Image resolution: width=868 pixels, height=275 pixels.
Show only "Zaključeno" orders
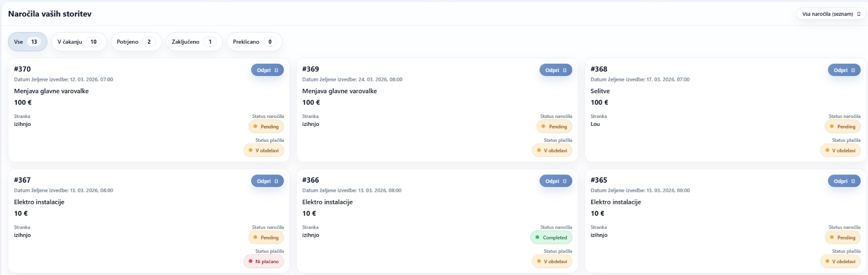(194, 42)
